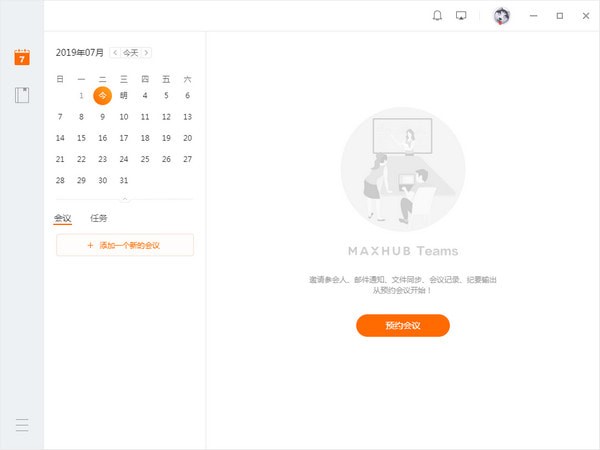Select date 27 in calendar
Image resolution: width=600 pixels, height=450 pixels.
(x=188, y=159)
